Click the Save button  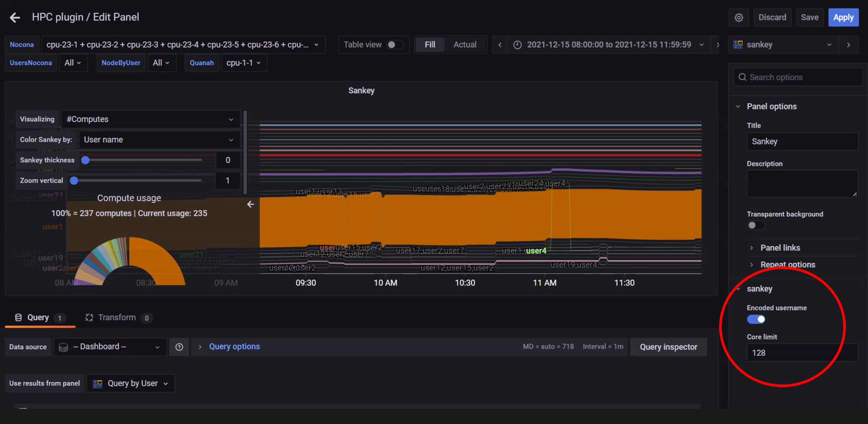coord(809,17)
